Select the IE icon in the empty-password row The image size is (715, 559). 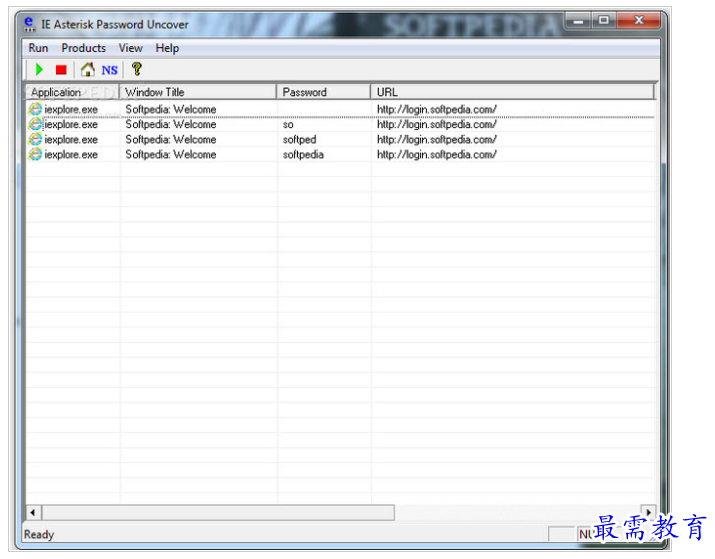pos(35,109)
